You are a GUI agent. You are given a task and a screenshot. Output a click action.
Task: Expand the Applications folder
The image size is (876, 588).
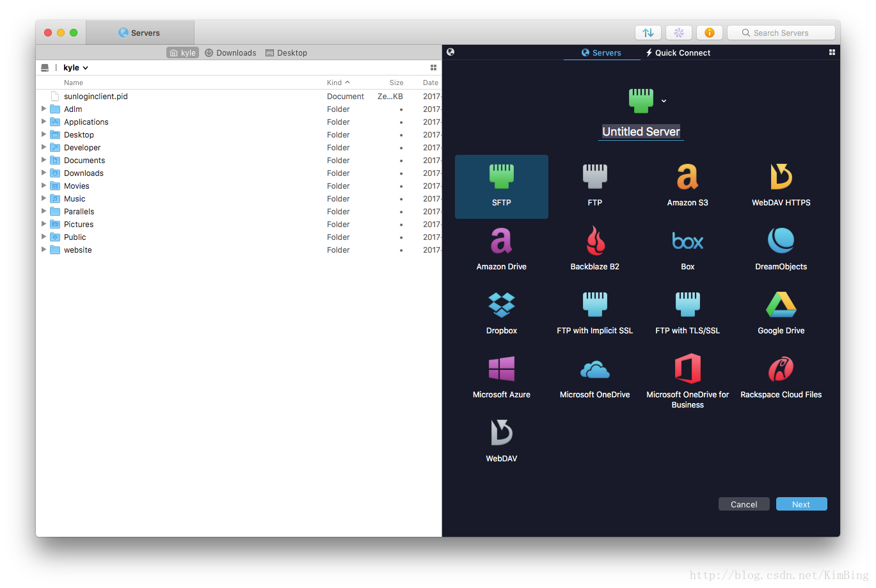click(x=44, y=122)
